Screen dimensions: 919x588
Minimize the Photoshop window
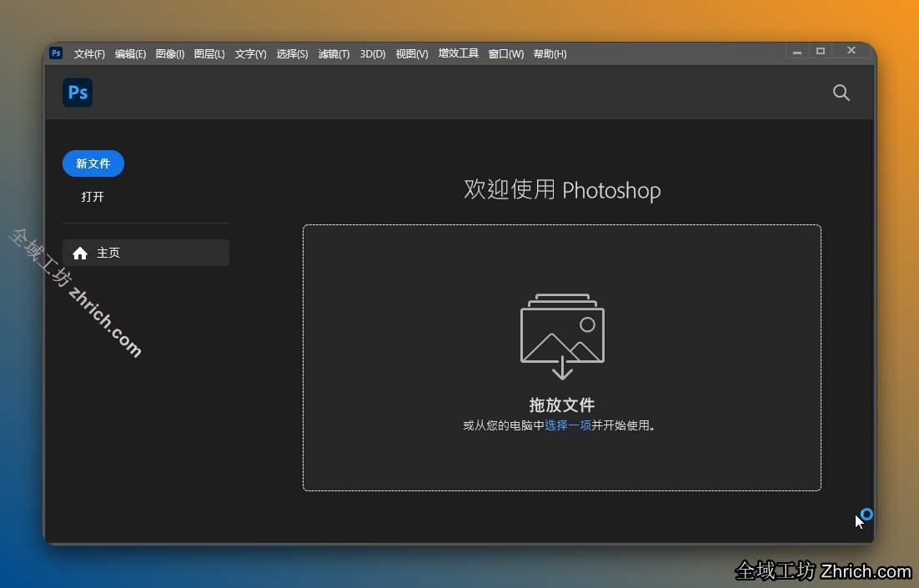coord(797,52)
